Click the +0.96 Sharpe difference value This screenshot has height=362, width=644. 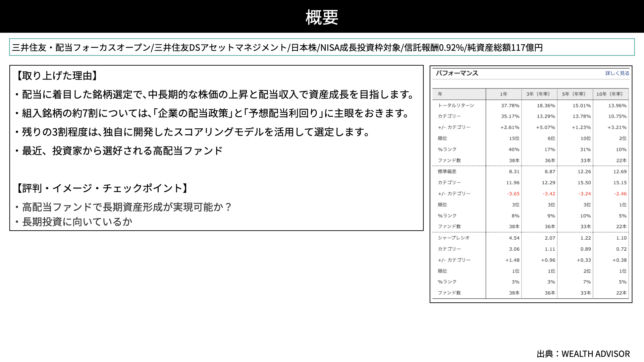pos(548,260)
